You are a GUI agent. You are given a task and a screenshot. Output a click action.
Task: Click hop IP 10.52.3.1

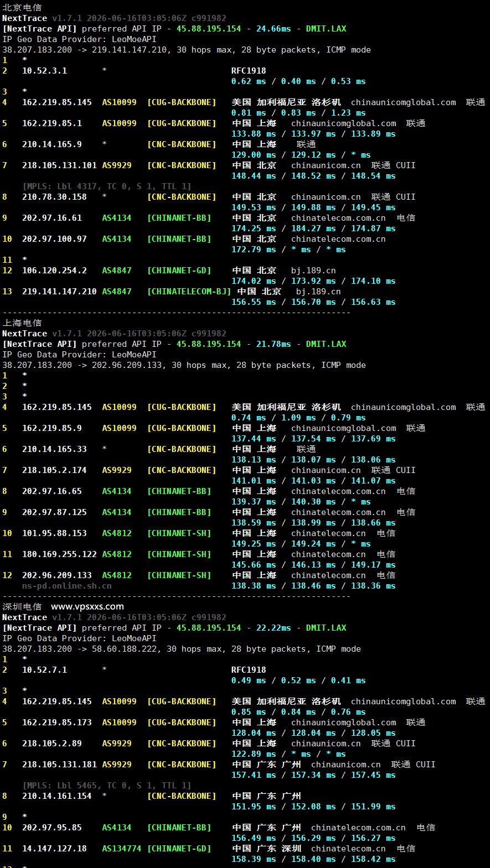pyautogui.click(x=44, y=71)
